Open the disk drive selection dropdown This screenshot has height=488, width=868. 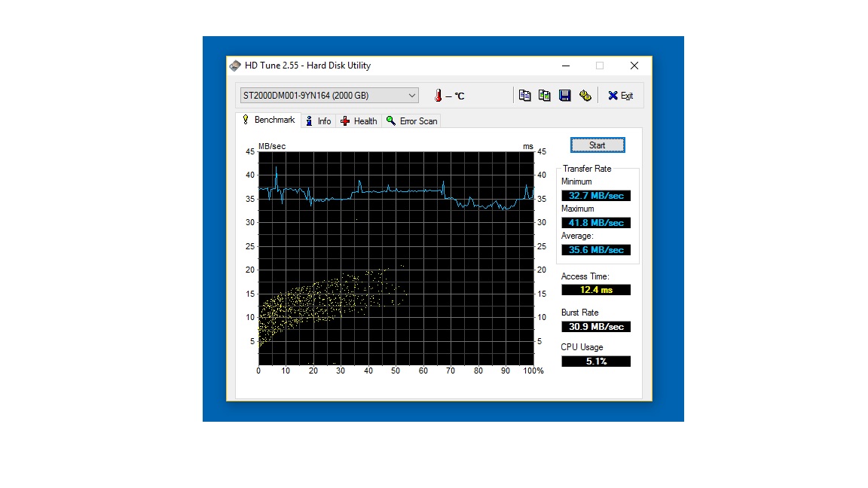point(329,95)
